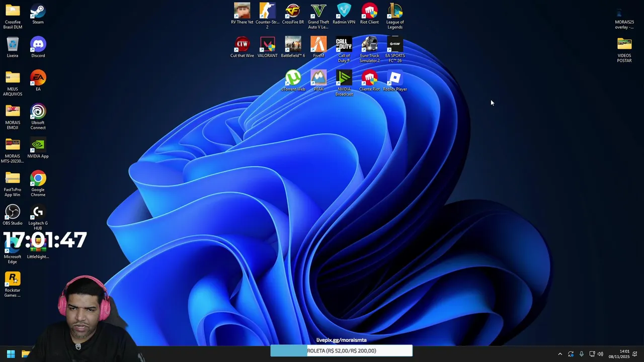Open the Lixeira recycle bin
Image resolution: width=644 pixels, height=362 pixels.
click(13, 47)
